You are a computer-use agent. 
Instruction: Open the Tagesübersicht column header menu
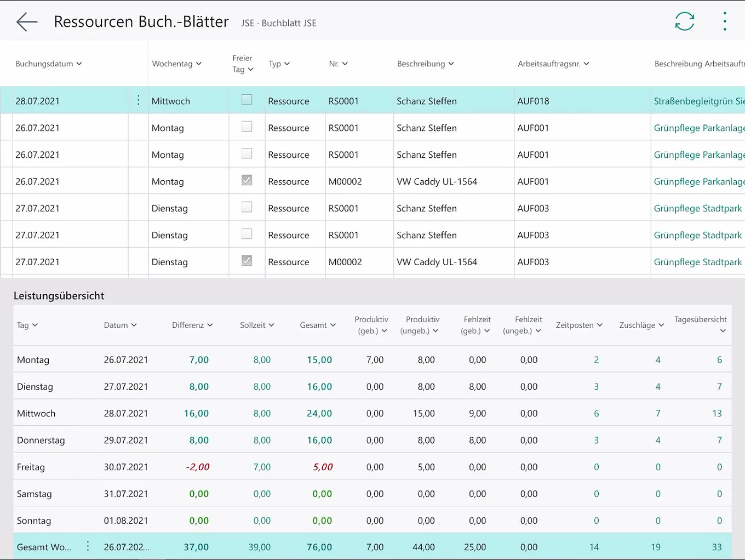(x=701, y=325)
